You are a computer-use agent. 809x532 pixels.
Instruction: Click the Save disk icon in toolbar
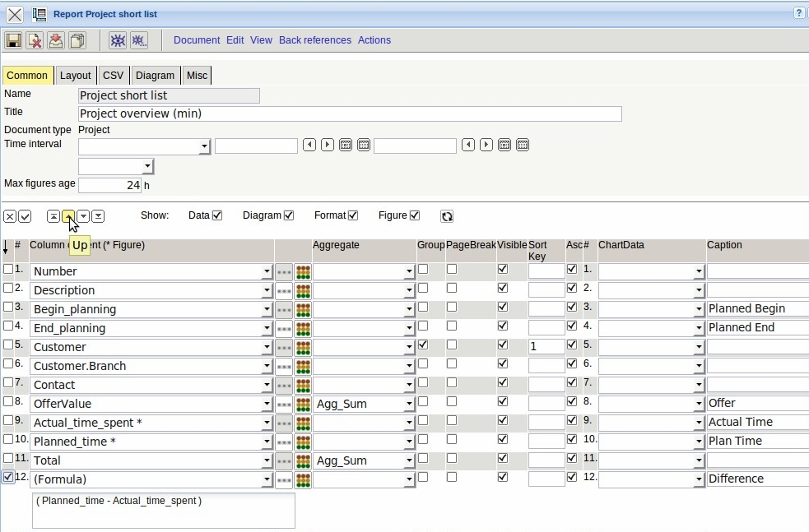[x=13, y=40]
